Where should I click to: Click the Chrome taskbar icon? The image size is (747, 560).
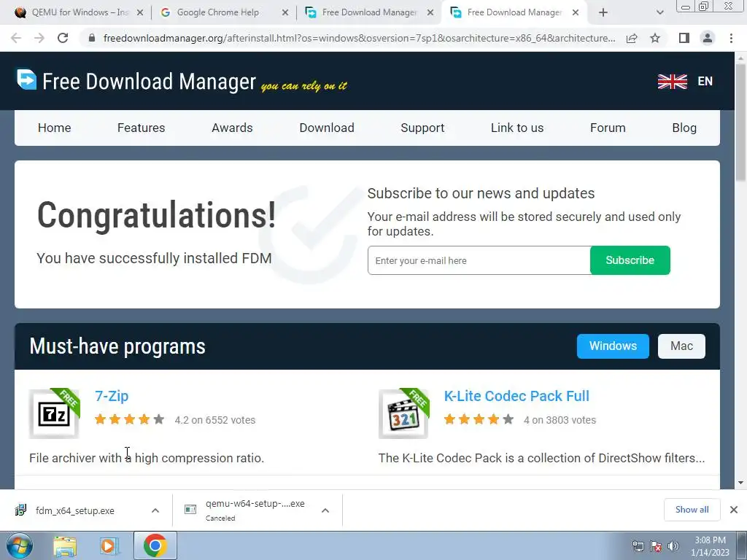155,545
